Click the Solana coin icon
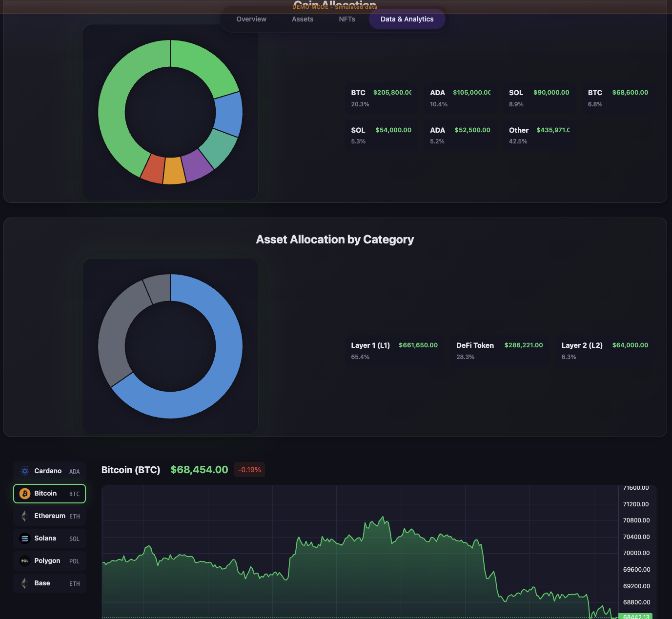This screenshot has height=619, width=672. tap(24, 538)
